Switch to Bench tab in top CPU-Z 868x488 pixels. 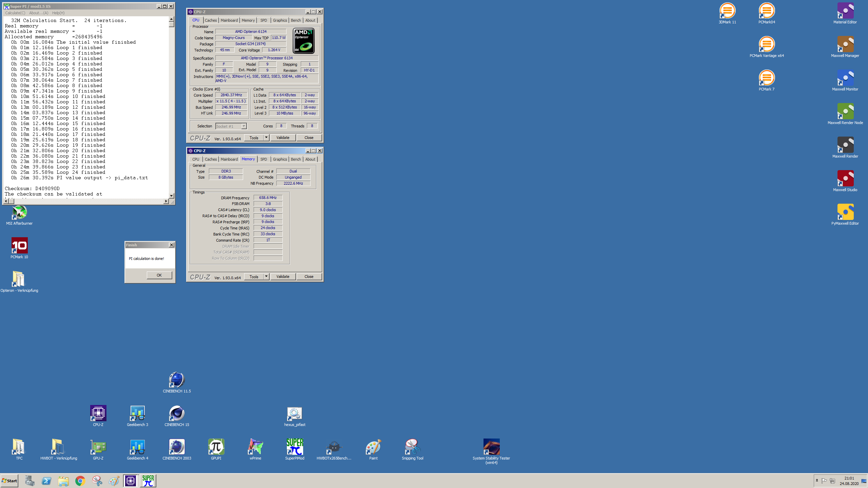pyautogui.click(x=296, y=20)
